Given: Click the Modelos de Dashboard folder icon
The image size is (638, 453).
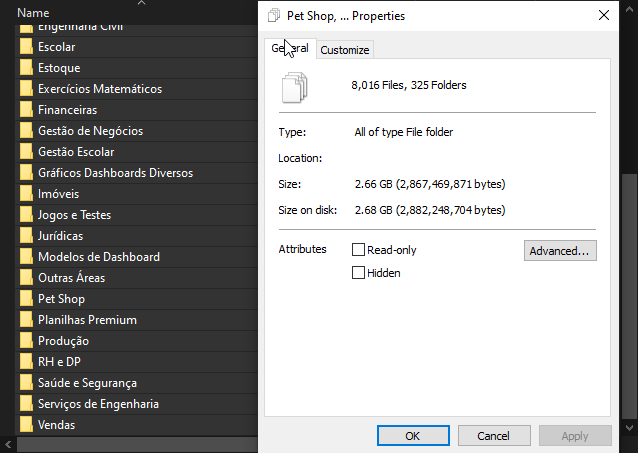Looking at the screenshot, I should coord(26,257).
